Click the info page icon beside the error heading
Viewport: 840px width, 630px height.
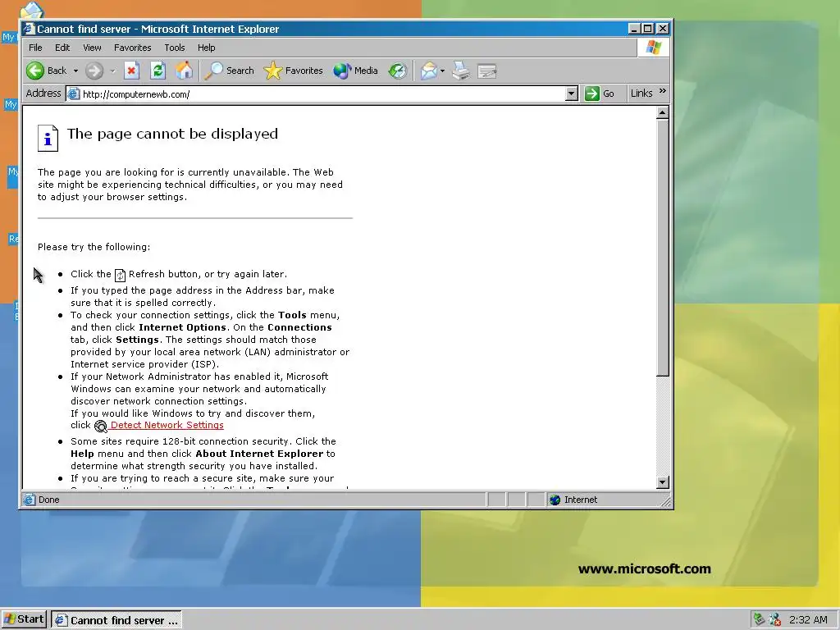click(48, 138)
